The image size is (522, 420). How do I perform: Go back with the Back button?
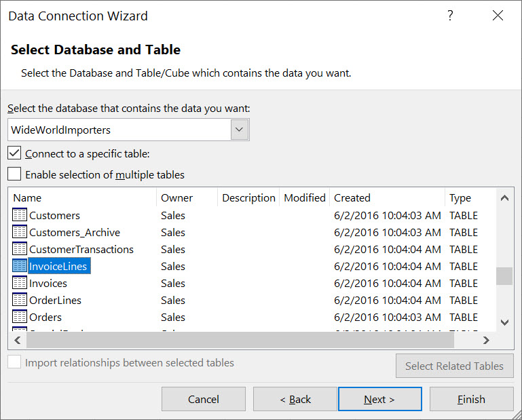[295, 399]
